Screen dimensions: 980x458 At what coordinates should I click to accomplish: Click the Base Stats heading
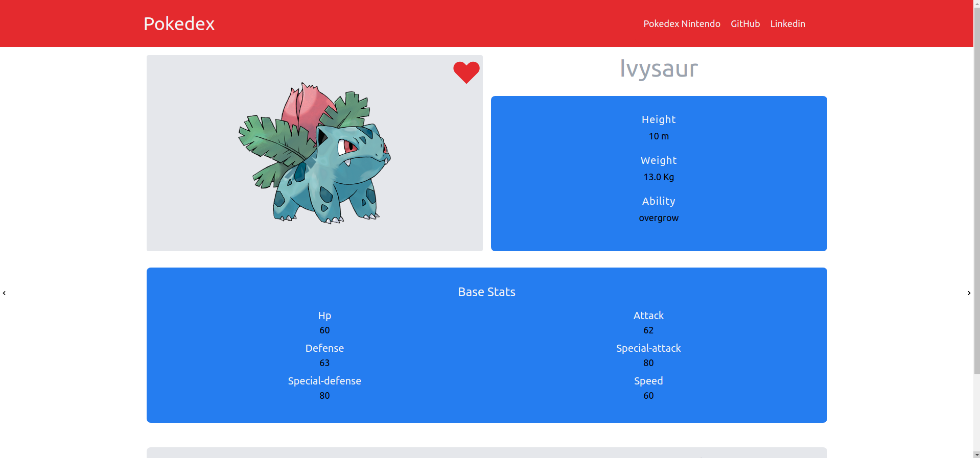click(486, 292)
